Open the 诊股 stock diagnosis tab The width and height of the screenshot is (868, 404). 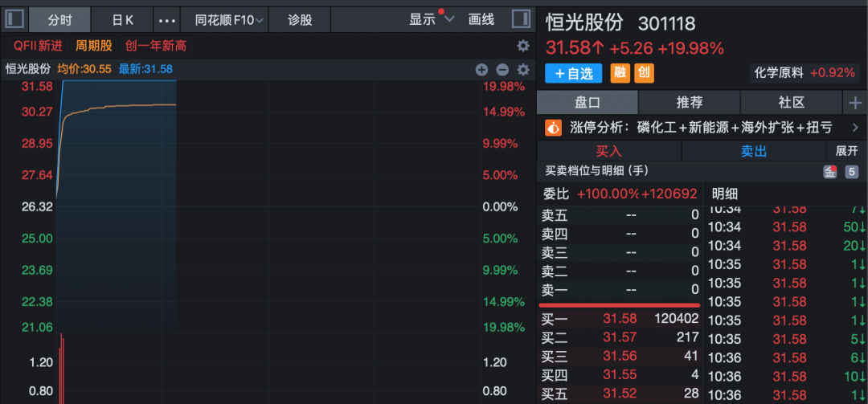click(x=300, y=19)
